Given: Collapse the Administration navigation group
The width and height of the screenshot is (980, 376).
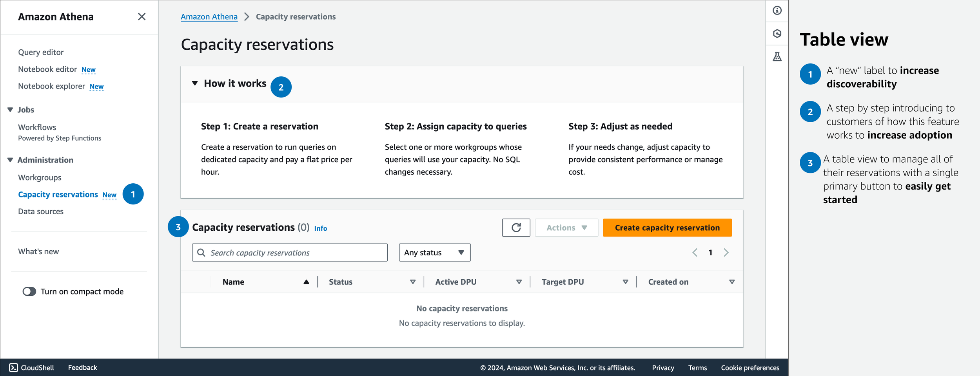Looking at the screenshot, I should 10,160.
